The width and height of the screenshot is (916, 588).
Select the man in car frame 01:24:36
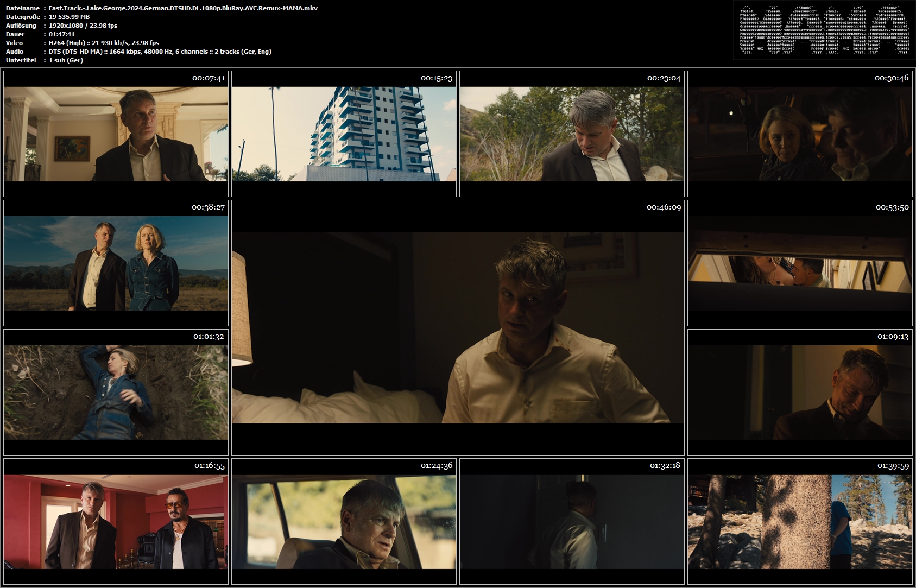click(344, 521)
